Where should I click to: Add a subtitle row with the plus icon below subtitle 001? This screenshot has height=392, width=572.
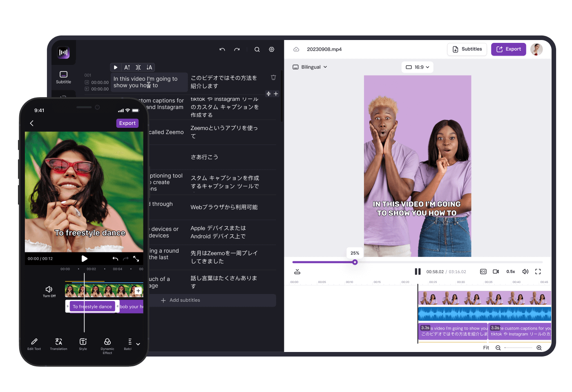coord(276,94)
